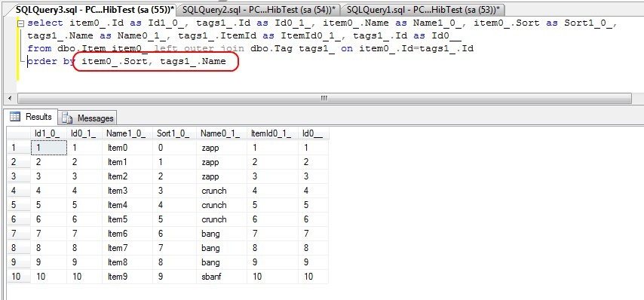Click the Id0__ column header
The height and width of the screenshot is (300, 644).
(313, 133)
